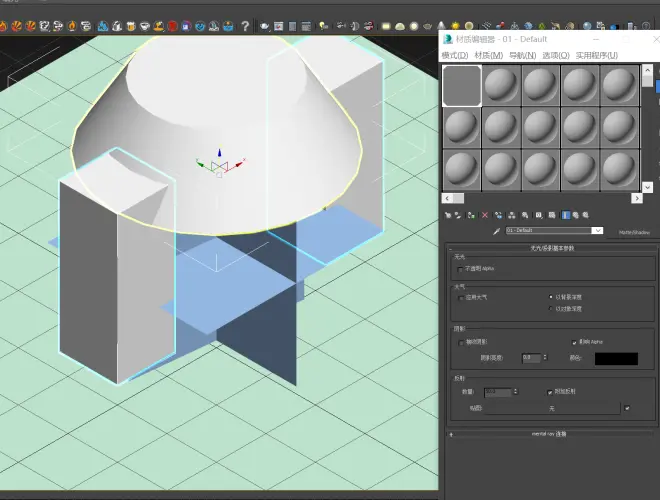Click the sun light icon in toolbar
The height and width of the screenshot is (500, 660).
tap(455, 26)
